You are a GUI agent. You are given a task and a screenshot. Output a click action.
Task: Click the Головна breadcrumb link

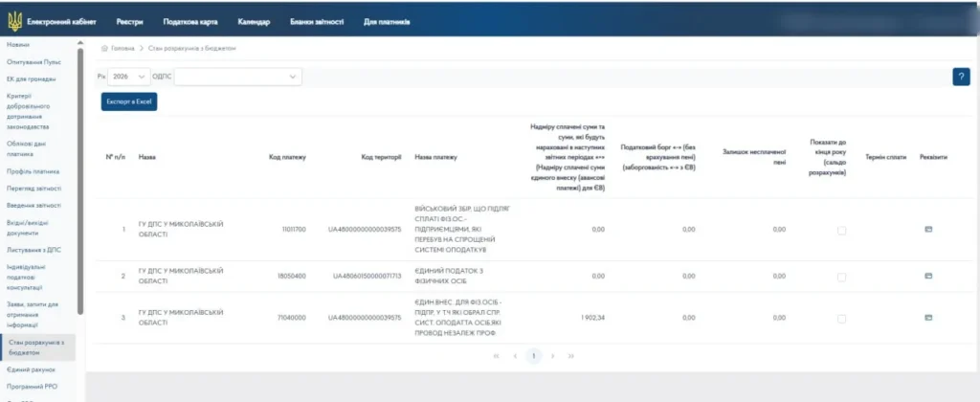click(x=122, y=48)
